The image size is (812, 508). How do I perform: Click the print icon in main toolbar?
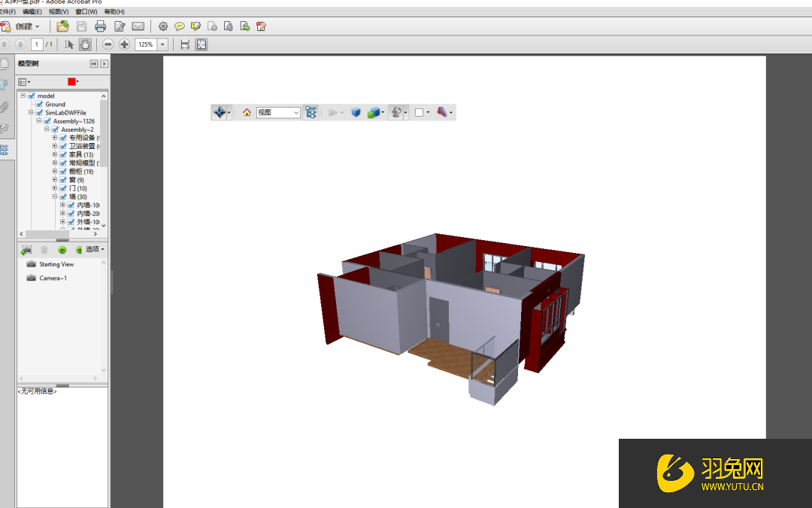100,26
